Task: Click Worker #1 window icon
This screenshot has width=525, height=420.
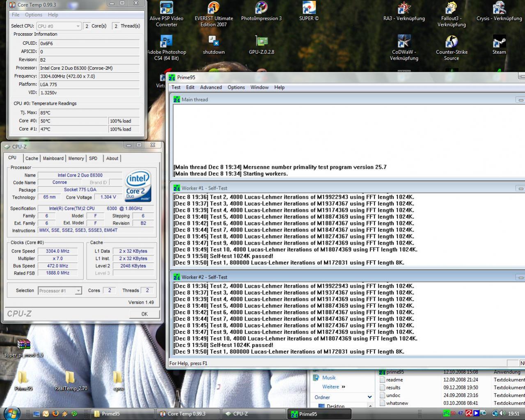Action: coord(177,188)
